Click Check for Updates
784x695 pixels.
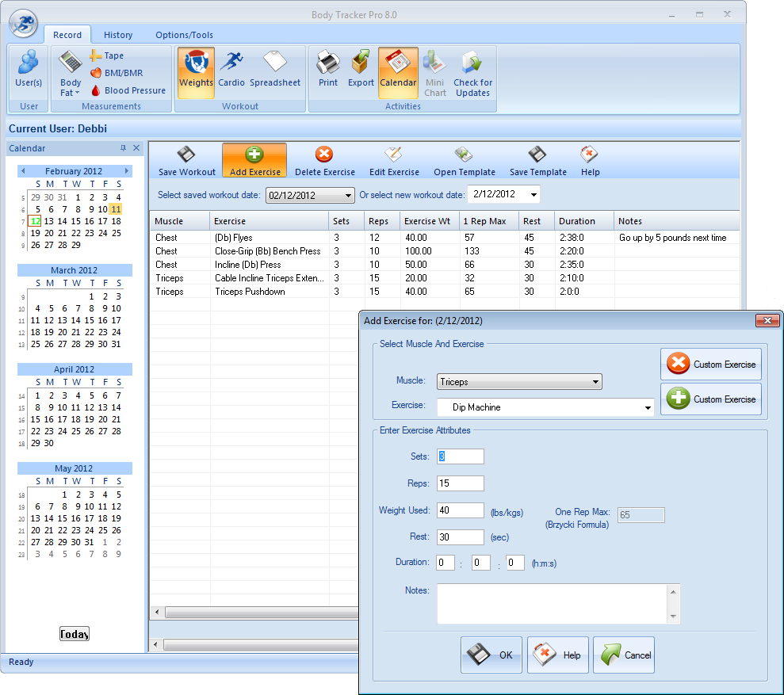click(x=472, y=74)
